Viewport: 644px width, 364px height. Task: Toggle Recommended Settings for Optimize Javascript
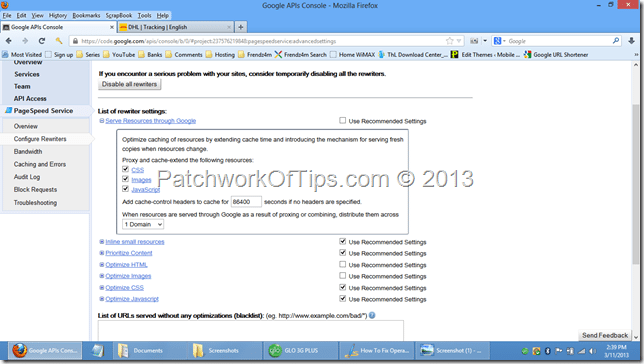(x=343, y=298)
